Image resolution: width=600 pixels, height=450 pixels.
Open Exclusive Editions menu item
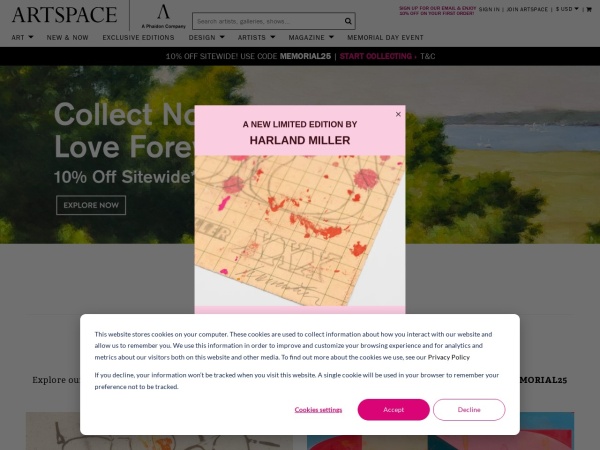(x=138, y=38)
